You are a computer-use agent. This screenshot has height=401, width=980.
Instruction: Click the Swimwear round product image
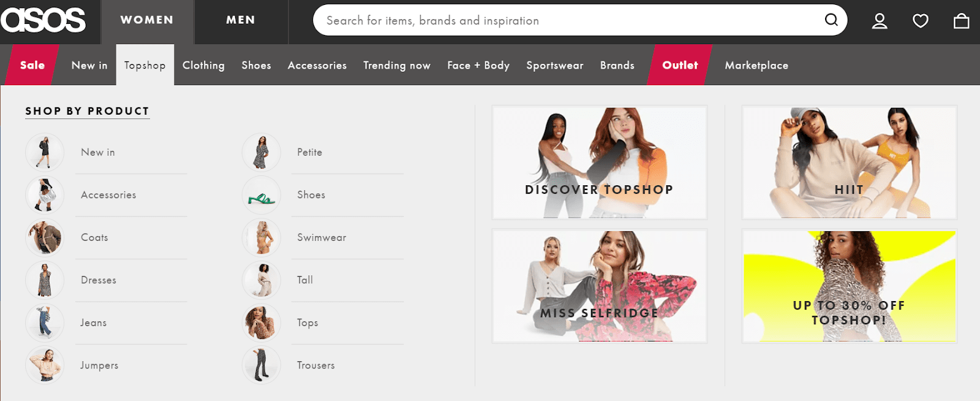262,237
